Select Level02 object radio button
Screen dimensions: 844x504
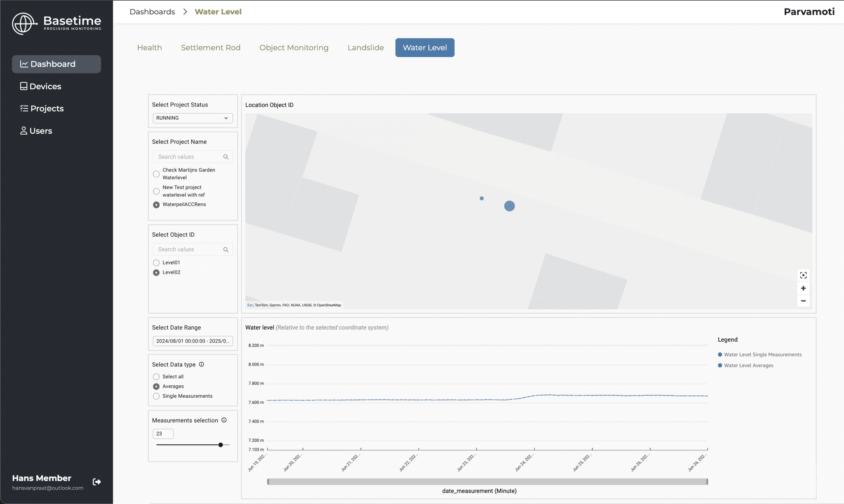pos(156,273)
